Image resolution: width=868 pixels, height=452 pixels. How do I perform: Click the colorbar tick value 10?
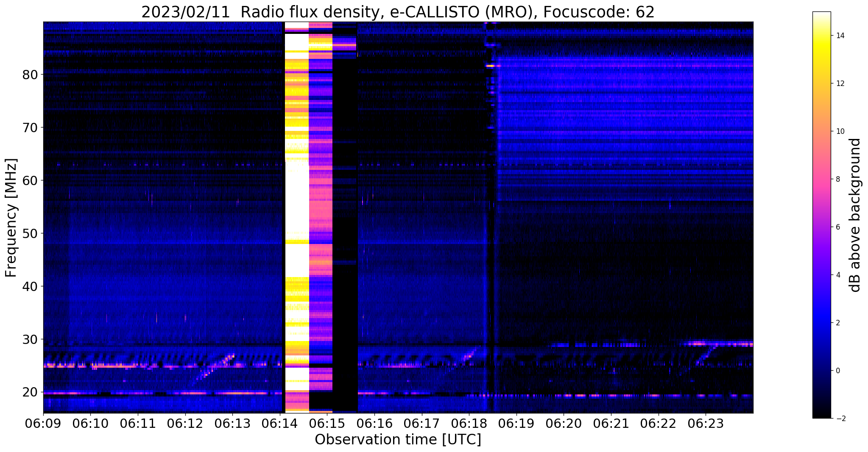click(840, 131)
